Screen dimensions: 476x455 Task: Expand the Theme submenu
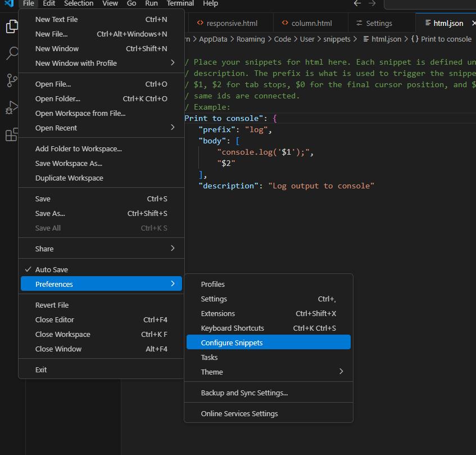pyautogui.click(x=269, y=372)
